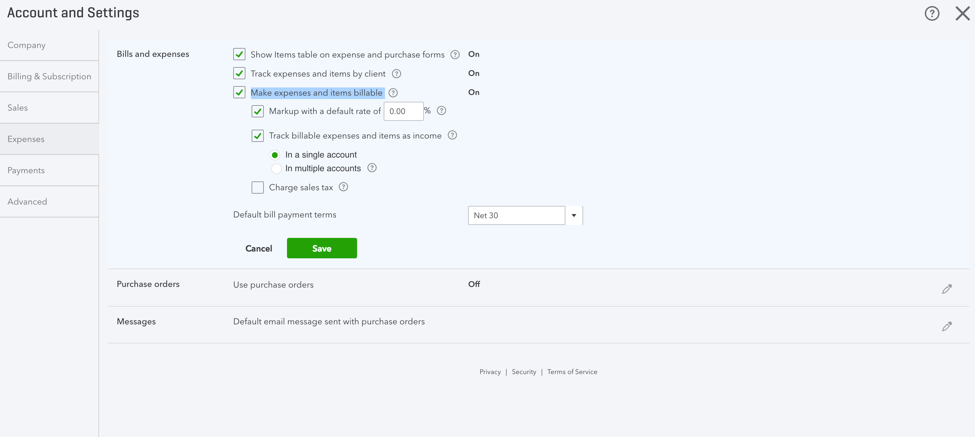This screenshot has width=975, height=437.
Task: Select the In multiple accounts radio option
Action: point(276,168)
